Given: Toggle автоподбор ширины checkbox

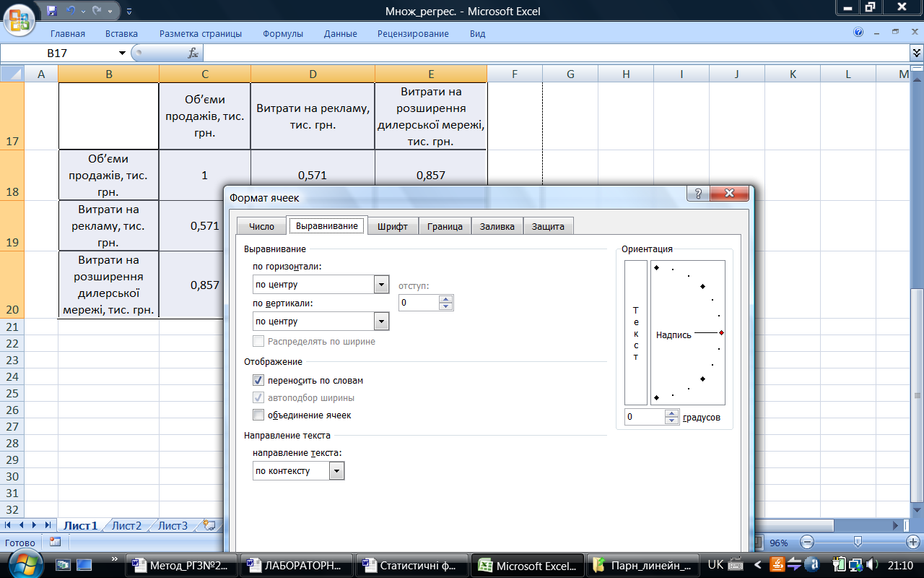Looking at the screenshot, I should tap(258, 397).
